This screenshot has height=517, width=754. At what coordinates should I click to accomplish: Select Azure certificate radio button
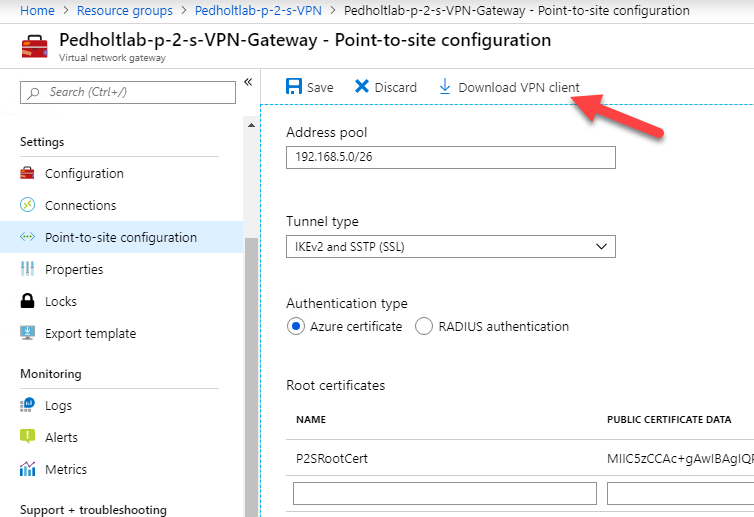click(x=296, y=326)
